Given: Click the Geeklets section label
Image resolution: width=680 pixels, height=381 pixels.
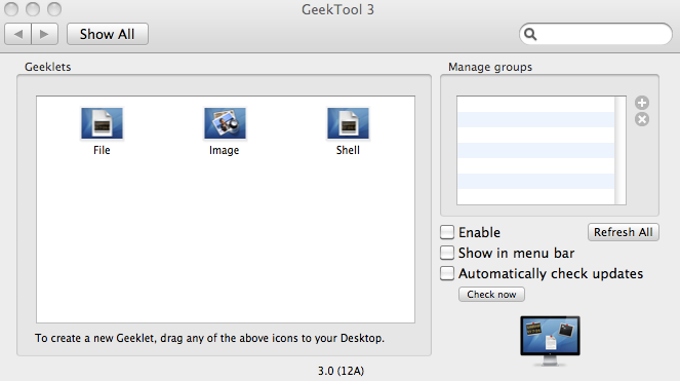Looking at the screenshot, I should pos(48,67).
